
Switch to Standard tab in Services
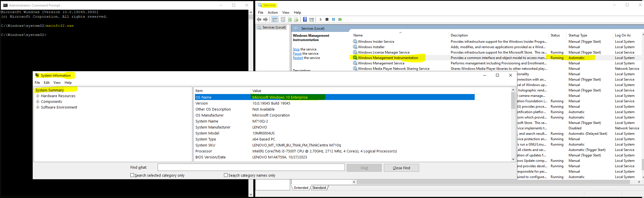[319, 188]
